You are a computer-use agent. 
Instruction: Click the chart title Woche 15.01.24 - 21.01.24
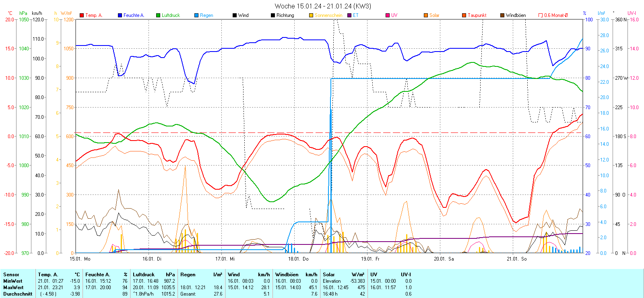tap(322, 6)
